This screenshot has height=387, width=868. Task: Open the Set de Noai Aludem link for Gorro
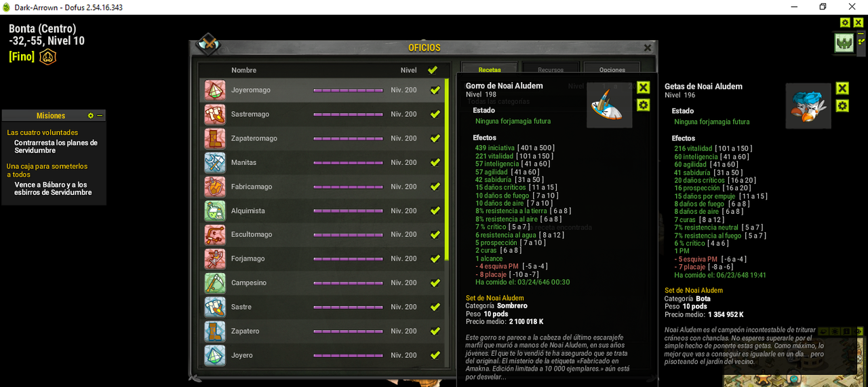coord(494,298)
